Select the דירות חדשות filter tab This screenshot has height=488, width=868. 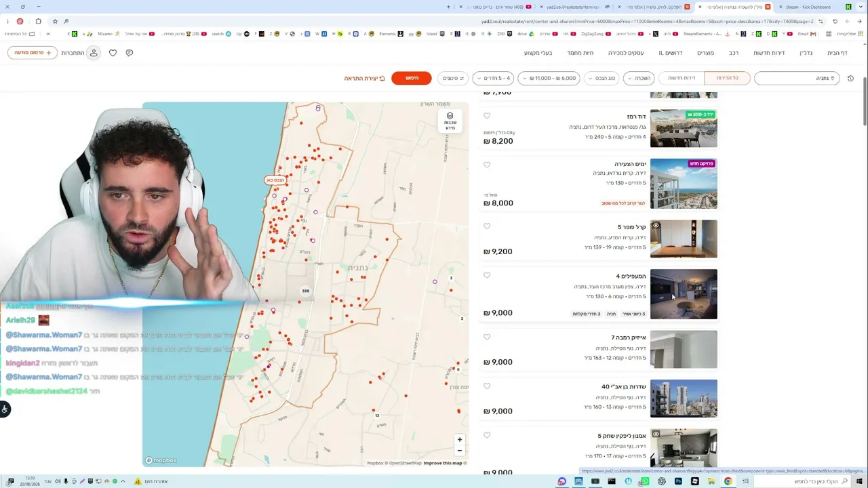coord(682,79)
